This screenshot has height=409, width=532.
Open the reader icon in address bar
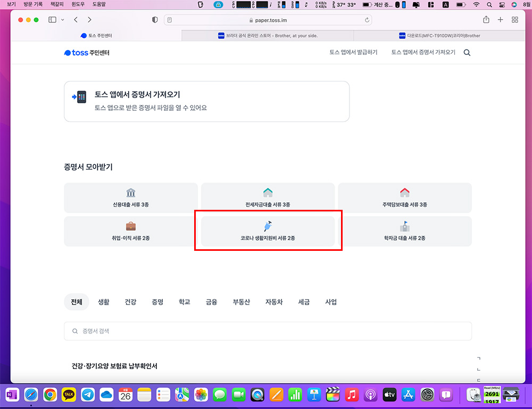tap(170, 20)
